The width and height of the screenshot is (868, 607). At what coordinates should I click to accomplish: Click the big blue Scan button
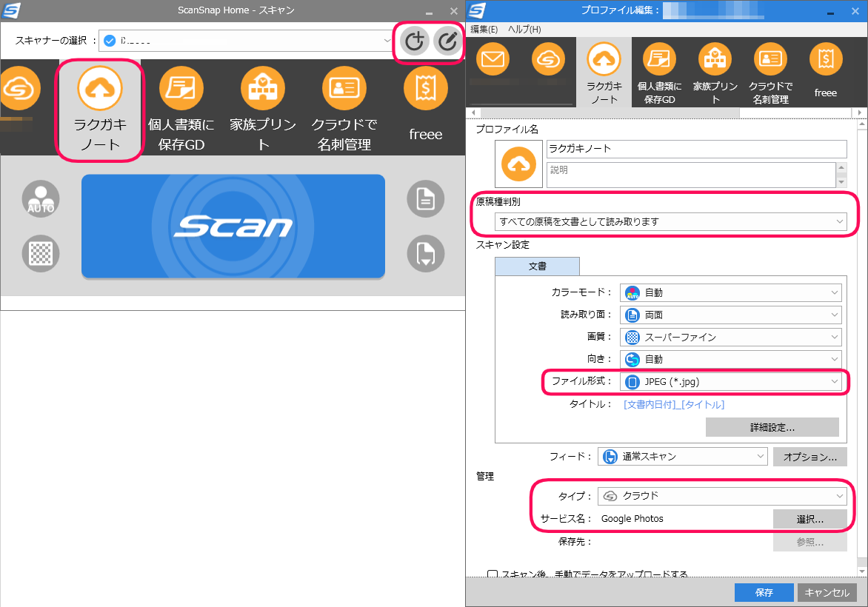pos(233,227)
